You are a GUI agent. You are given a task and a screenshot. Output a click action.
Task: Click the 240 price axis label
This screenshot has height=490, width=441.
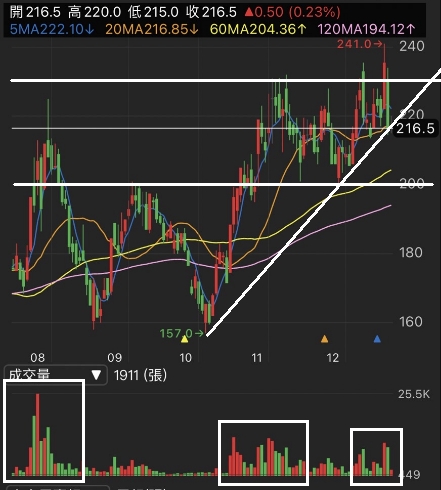coord(412,46)
